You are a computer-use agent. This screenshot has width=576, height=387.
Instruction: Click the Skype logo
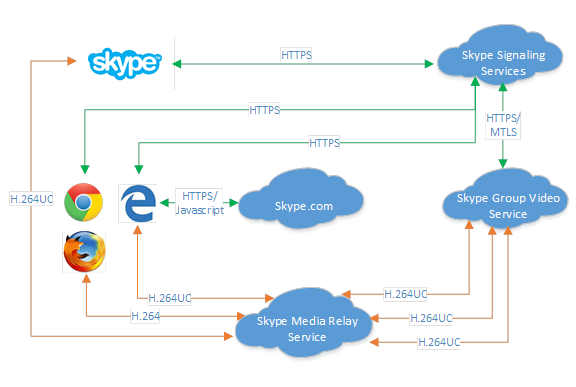(125, 64)
